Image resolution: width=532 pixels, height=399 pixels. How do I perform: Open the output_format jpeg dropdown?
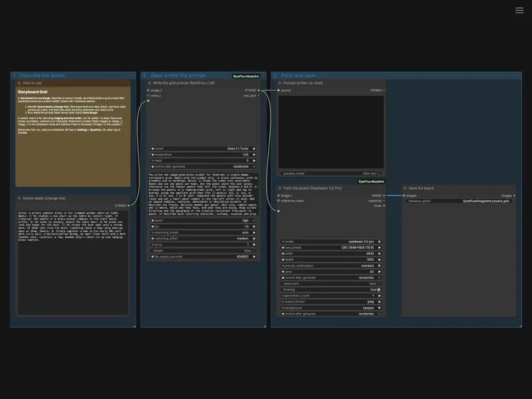[x=331, y=302]
